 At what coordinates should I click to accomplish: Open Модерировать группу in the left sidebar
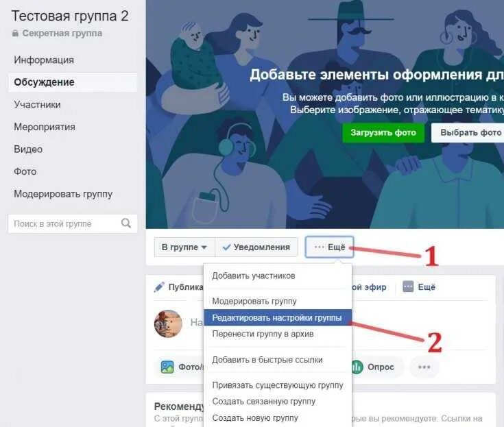(63, 194)
